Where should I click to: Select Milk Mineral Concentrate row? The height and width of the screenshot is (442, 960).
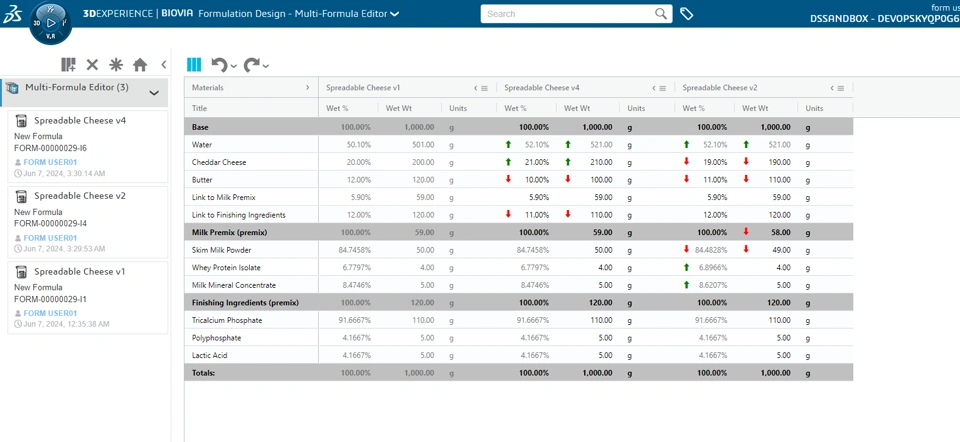click(519, 285)
